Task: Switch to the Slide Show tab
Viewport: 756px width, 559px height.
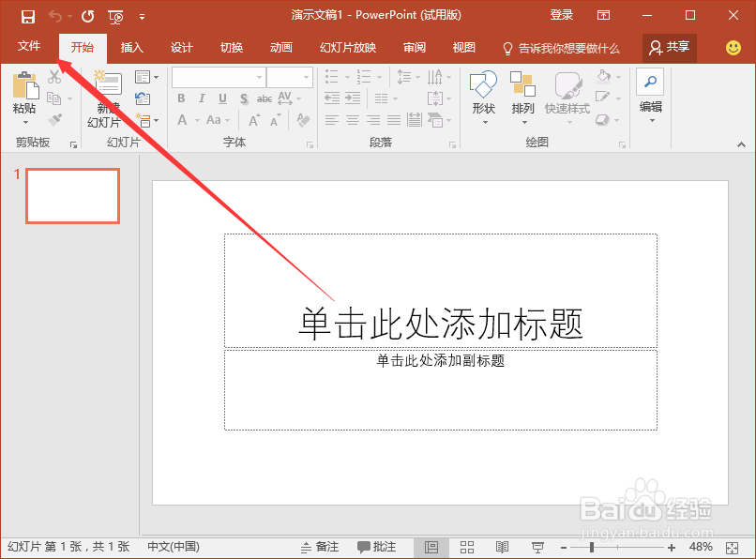Action: point(348,47)
